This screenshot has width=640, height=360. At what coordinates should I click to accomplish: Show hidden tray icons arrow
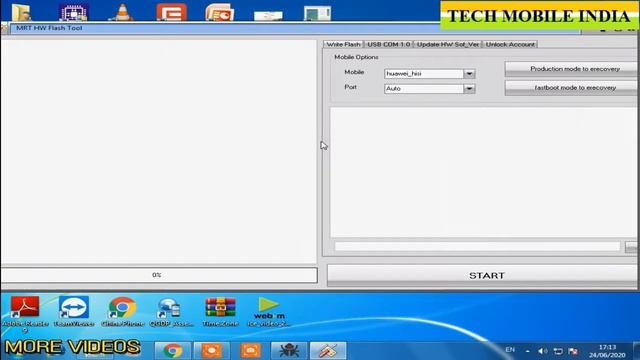point(528,351)
